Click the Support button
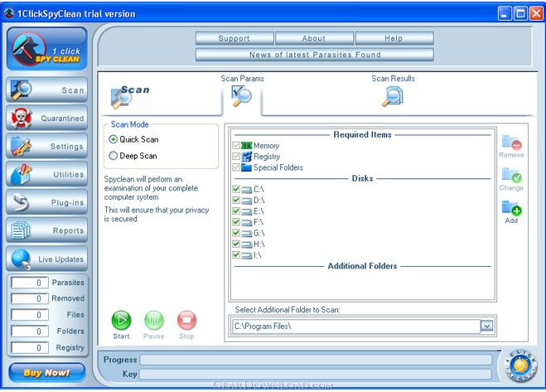 (234, 38)
